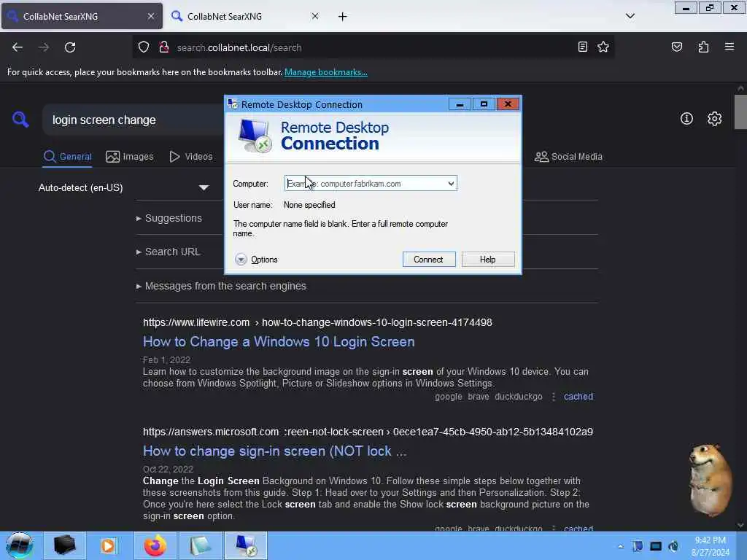This screenshot has width=747, height=560.
Task: Open tracking protection shield icon
Action: 144,47
